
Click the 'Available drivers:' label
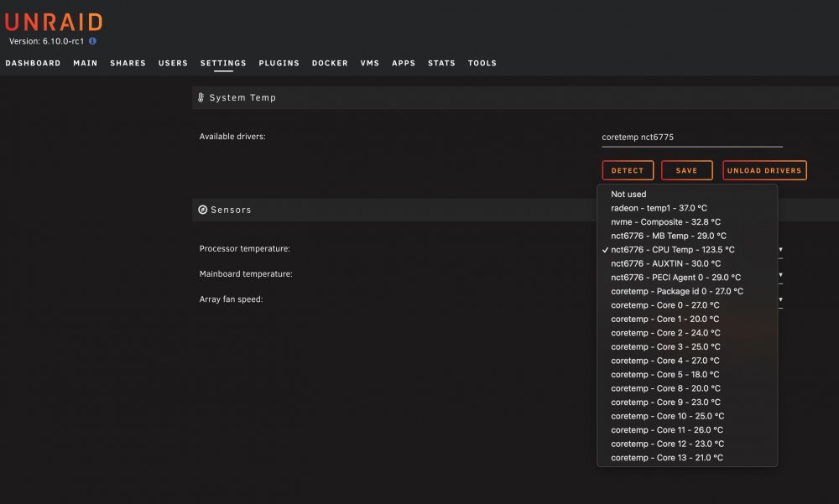coord(232,137)
